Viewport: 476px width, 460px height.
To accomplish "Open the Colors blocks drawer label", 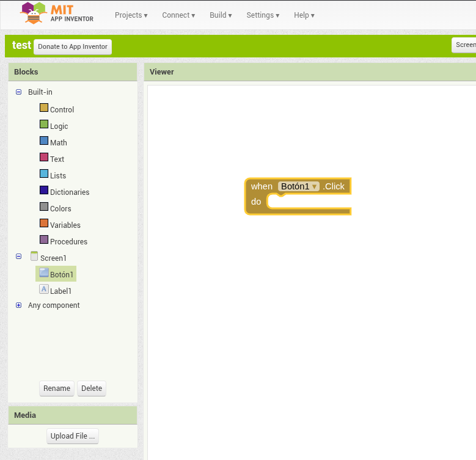I will click(x=60, y=209).
